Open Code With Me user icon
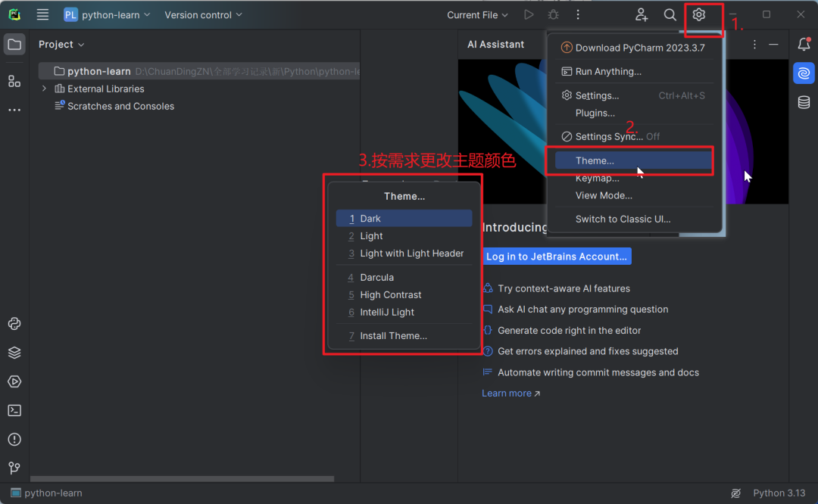Image resolution: width=818 pixels, height=504 pixels. [x=642, y=14]
